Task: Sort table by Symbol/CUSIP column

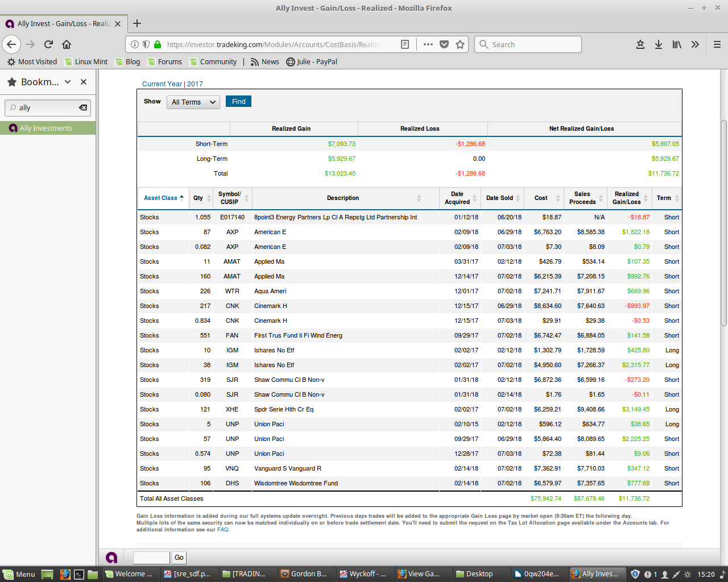Action: [x=233, y=198]
